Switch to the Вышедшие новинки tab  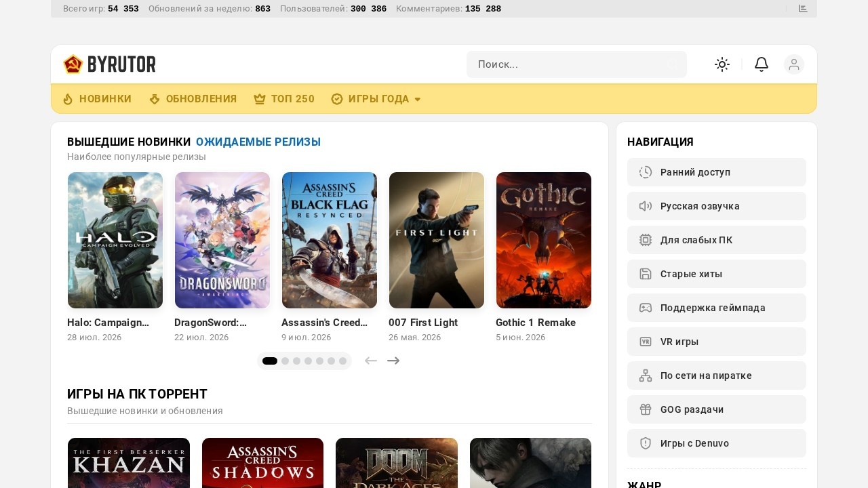tap(129, 142)
